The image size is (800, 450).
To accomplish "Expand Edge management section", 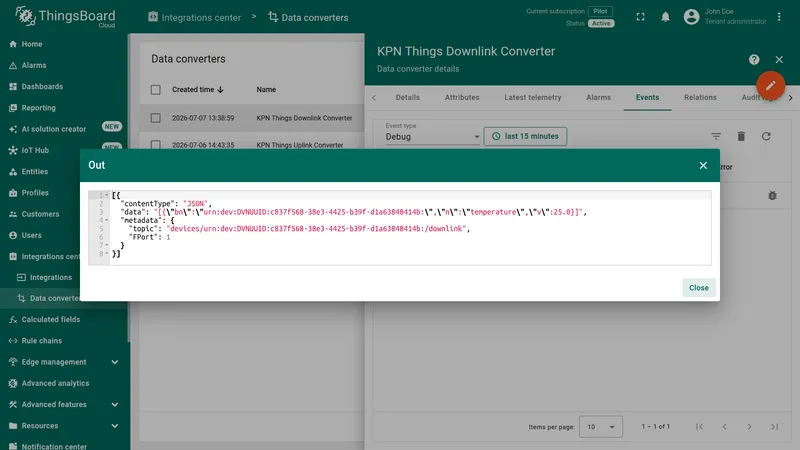I will click(64, 362).
